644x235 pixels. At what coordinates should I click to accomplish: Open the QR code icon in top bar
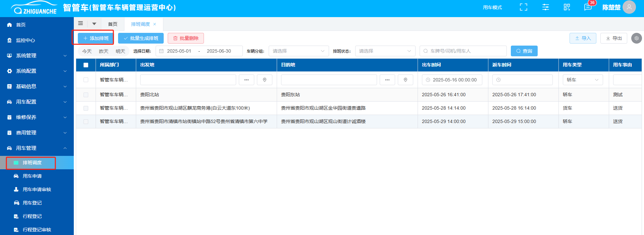tap(567, 7)
